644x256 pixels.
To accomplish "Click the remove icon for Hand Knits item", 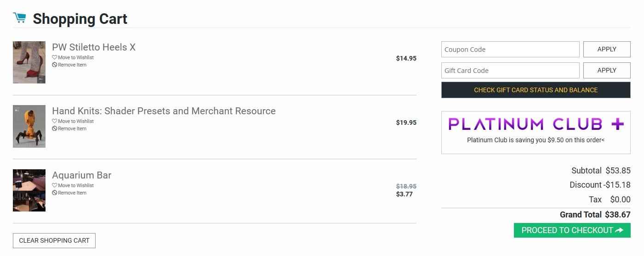I will coord(54,128).
